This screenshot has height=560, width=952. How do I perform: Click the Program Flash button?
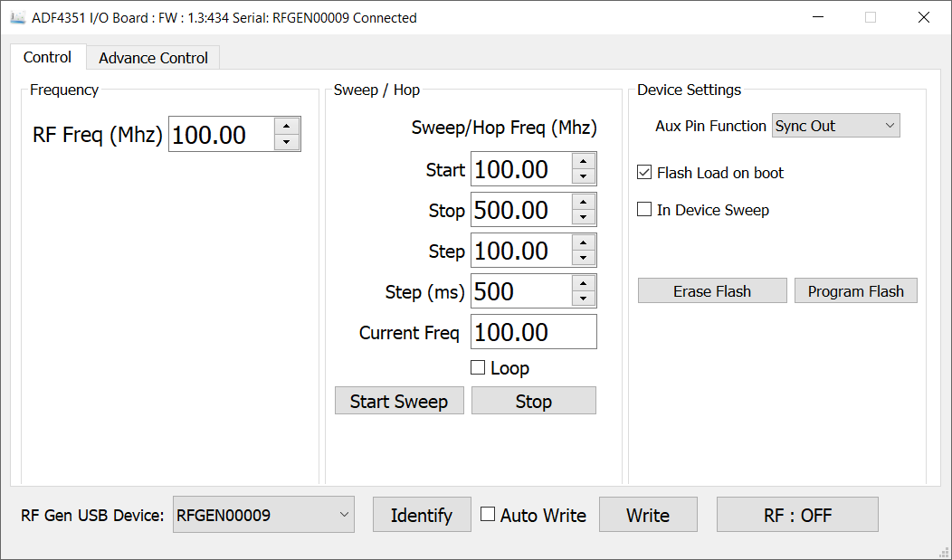tap(855, 290)
